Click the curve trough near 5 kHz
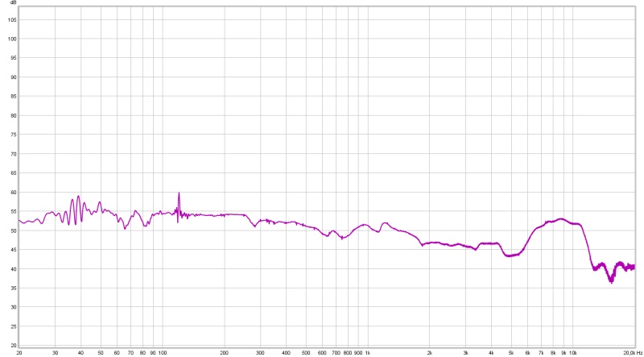Viewport: 644px width, 357px height. pyautogui.click(x=510, y=255)
